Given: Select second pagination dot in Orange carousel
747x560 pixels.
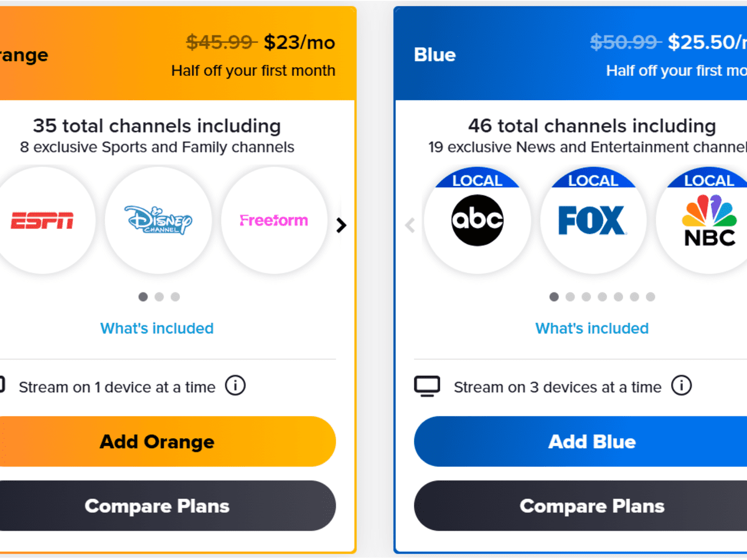Looking at the screenshot, I should pyautogui.click(x=159, y=297).
